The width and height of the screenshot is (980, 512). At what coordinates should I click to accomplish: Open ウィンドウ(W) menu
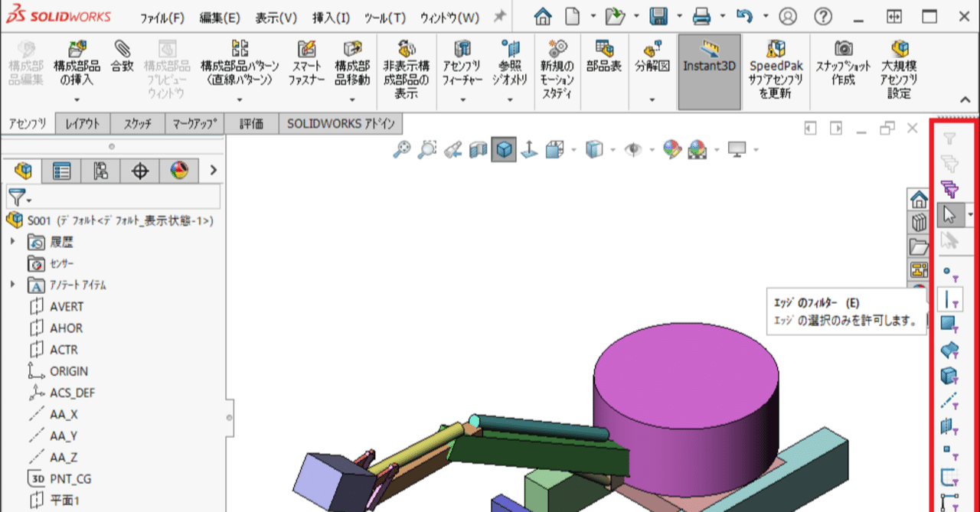point(449,17)
